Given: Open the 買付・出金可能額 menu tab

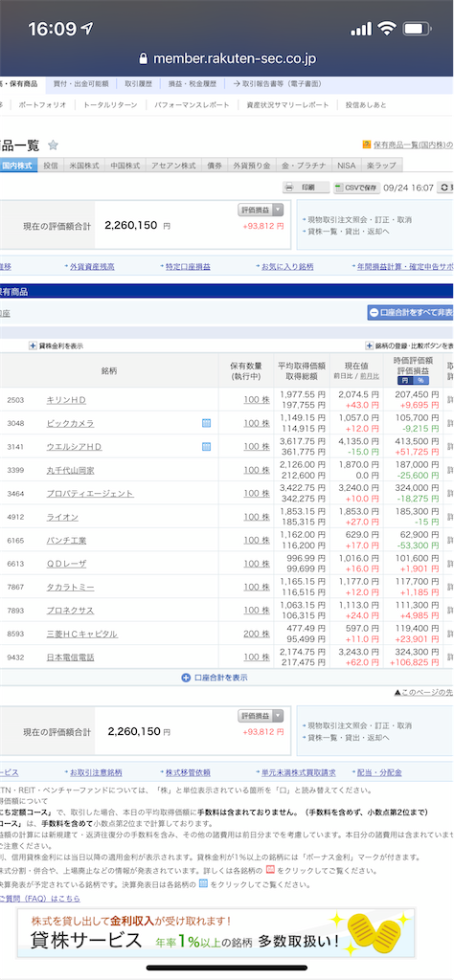Looking at the screenshot, I should [x=80, y=84].
